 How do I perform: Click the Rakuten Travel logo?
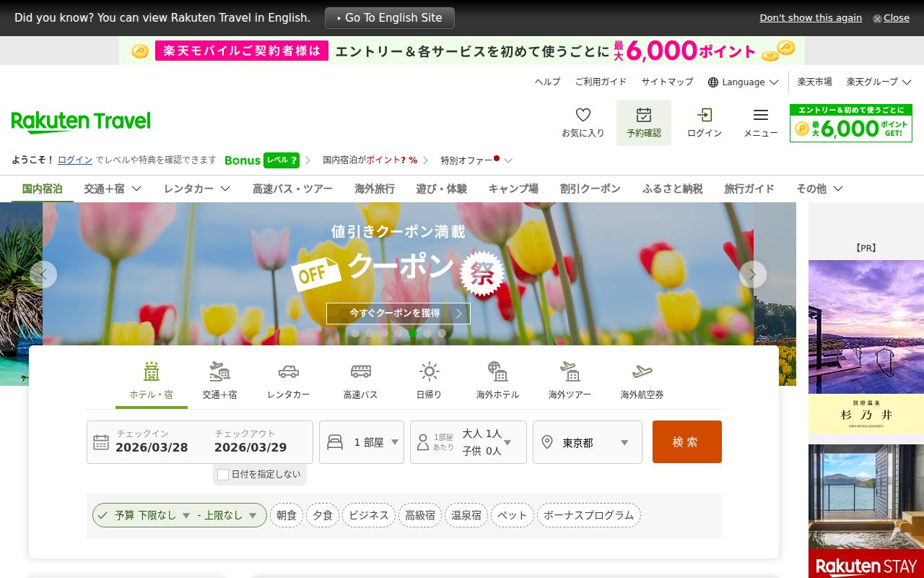click(x=81, y=122)
